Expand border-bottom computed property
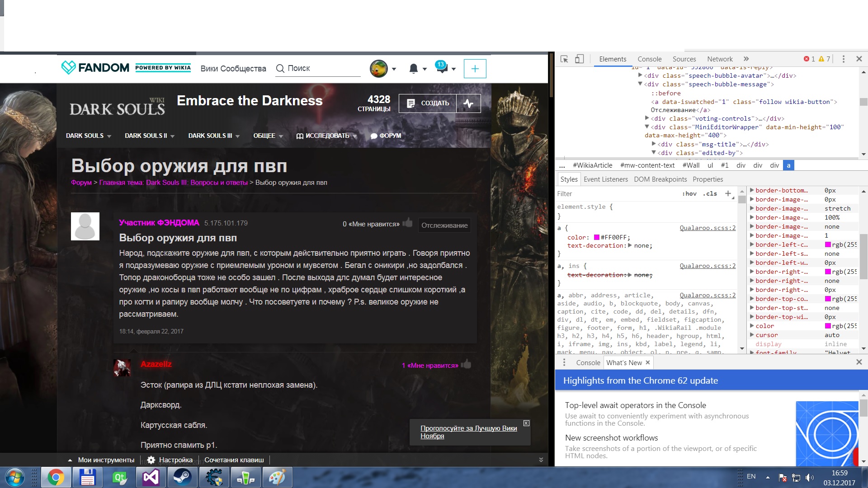868x488 pixels. (752, 190)
